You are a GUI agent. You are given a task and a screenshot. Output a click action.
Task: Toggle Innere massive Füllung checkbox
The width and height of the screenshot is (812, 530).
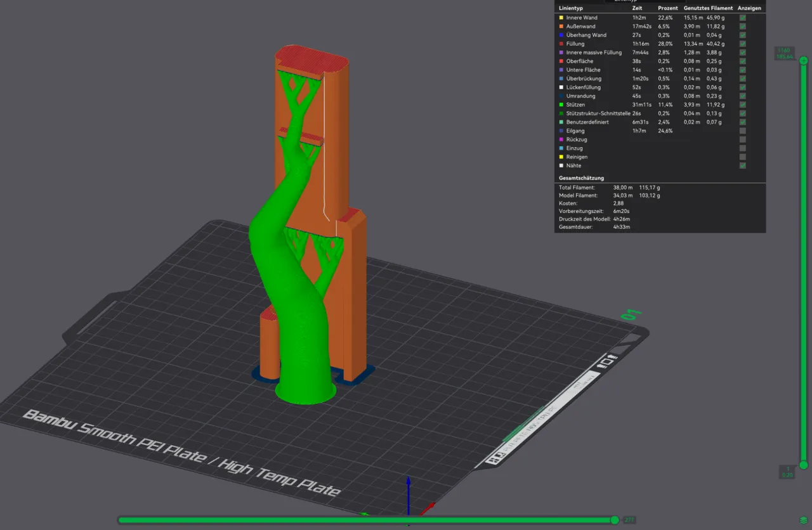click(742, 53)
